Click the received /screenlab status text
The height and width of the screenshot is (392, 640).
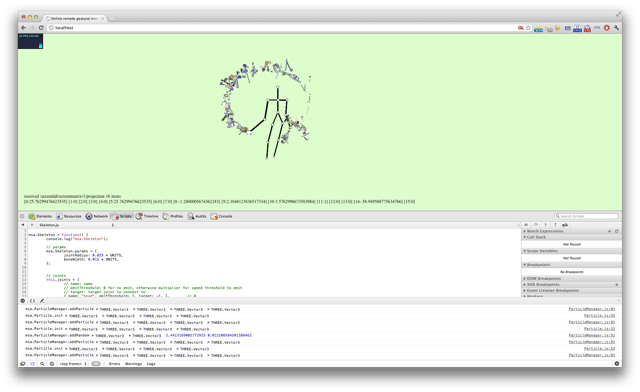coord(72,196)
